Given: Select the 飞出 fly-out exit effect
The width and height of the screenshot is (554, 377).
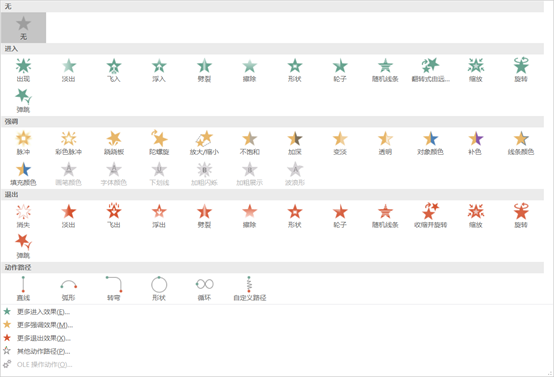Looking at the screenshot, I should point(114,216).
